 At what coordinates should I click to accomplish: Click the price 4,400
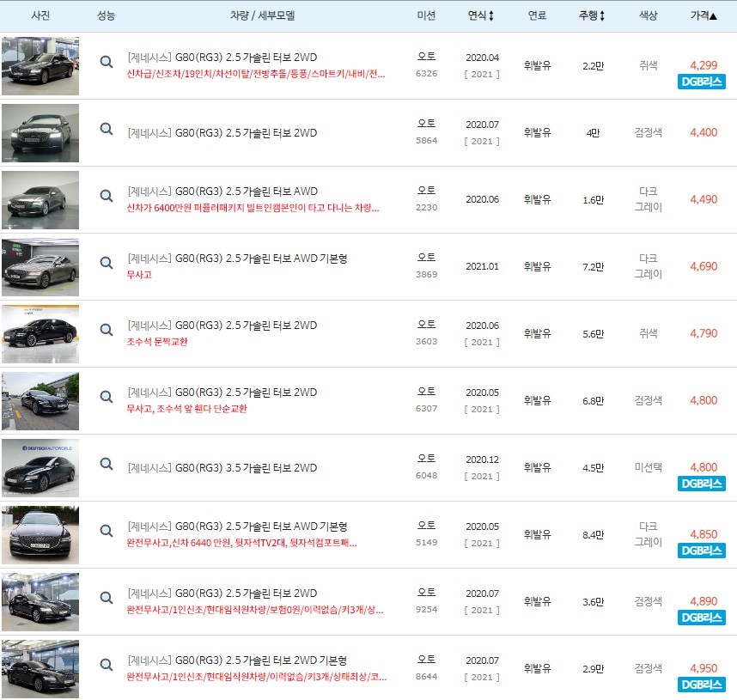click(703, 132)
